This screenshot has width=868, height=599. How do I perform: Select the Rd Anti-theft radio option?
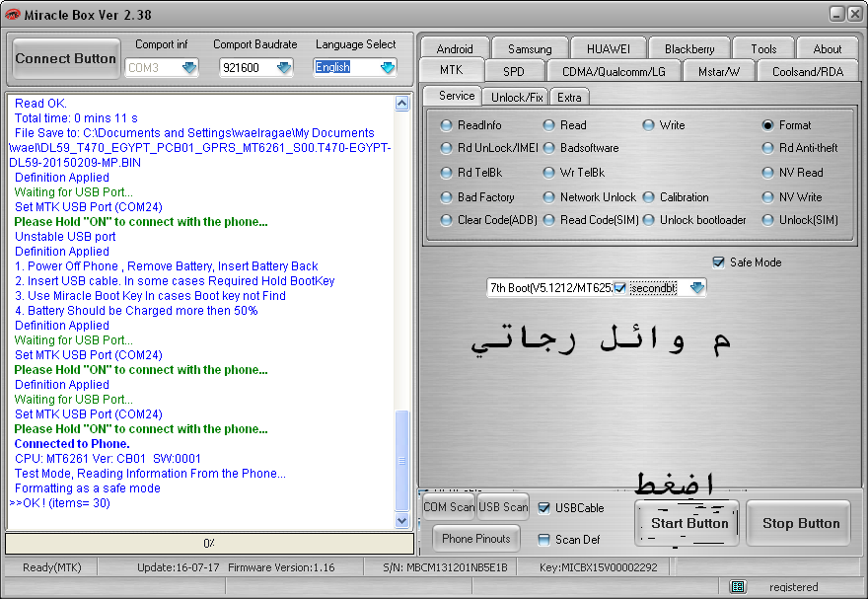(x=767, y=148)
